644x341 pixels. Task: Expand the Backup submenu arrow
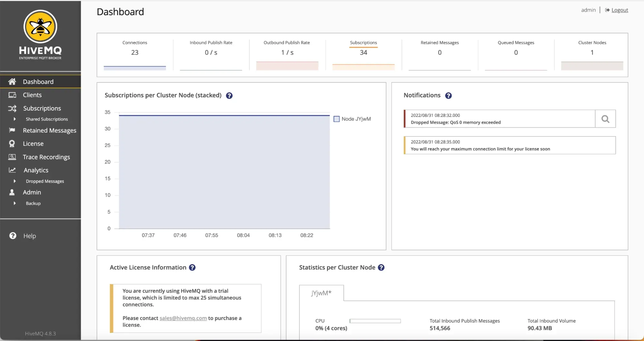coord(14,203)
